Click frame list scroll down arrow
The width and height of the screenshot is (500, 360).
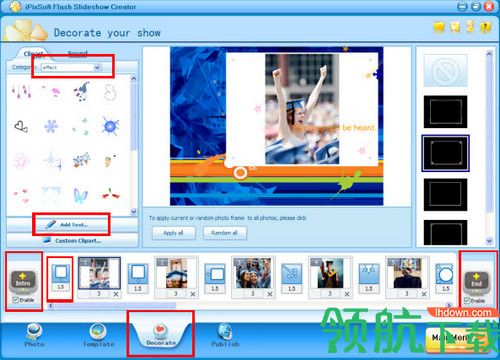point(489,240)
